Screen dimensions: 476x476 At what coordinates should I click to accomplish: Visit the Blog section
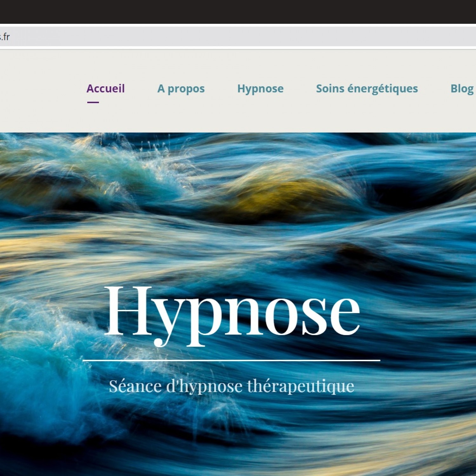462,89
